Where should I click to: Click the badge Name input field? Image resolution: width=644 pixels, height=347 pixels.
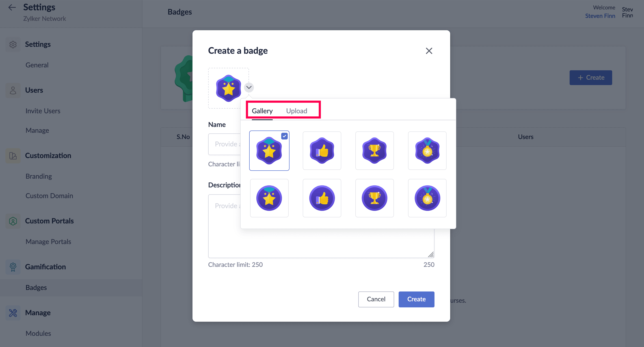click(x=224, y=144)
